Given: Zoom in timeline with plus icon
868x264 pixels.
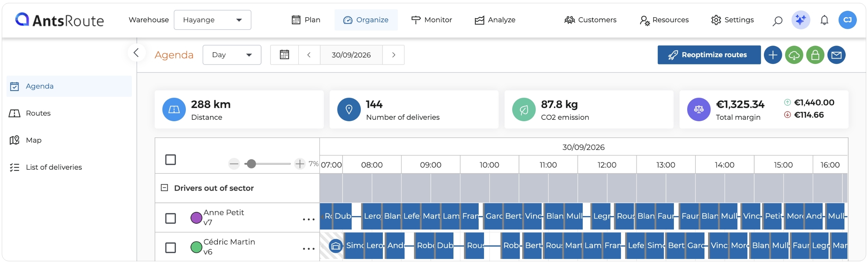Looking at the screenshot, I should 300,164.
